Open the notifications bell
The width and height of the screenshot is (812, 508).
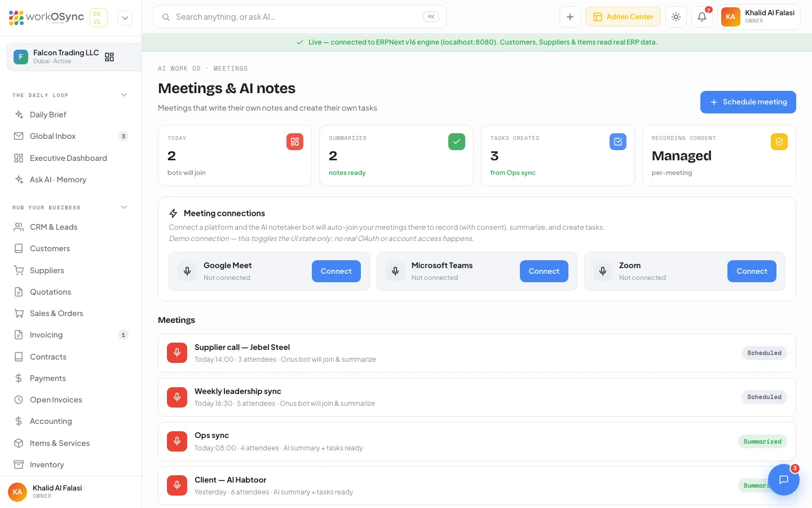point(702,17)
